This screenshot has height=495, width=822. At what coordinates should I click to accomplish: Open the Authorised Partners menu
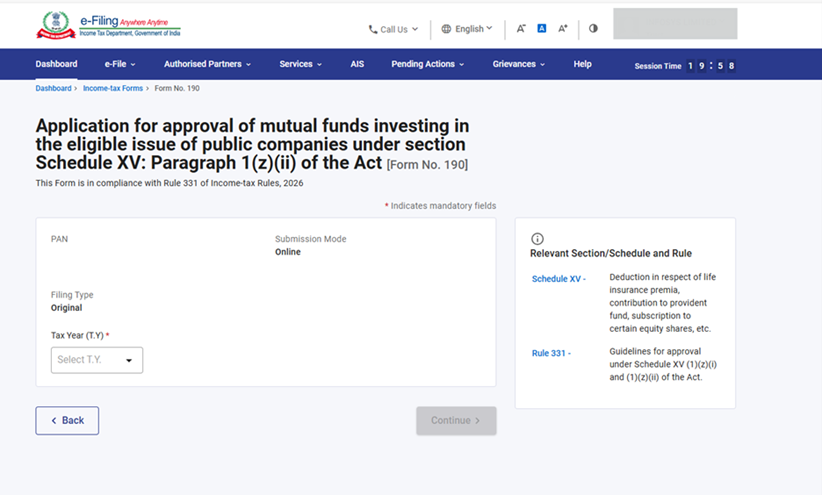[207, 64]
